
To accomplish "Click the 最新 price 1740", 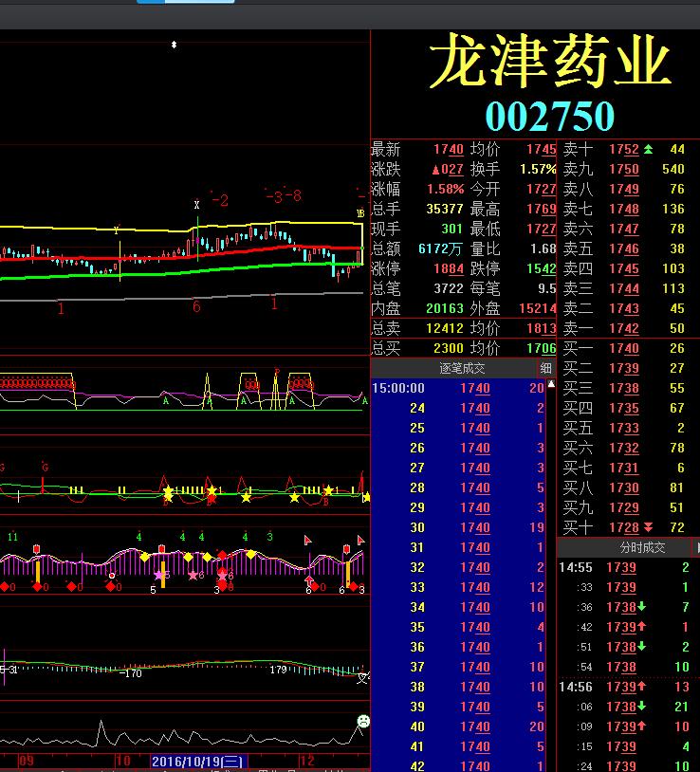I will click(449, 149).
